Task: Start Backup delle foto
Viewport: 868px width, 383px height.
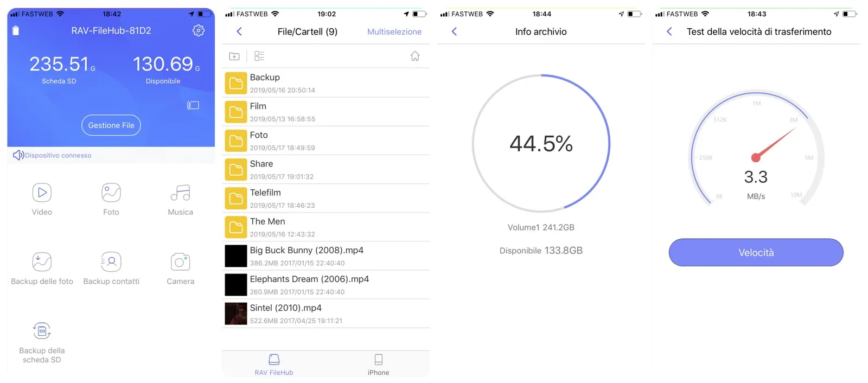Action: [42, 269]
